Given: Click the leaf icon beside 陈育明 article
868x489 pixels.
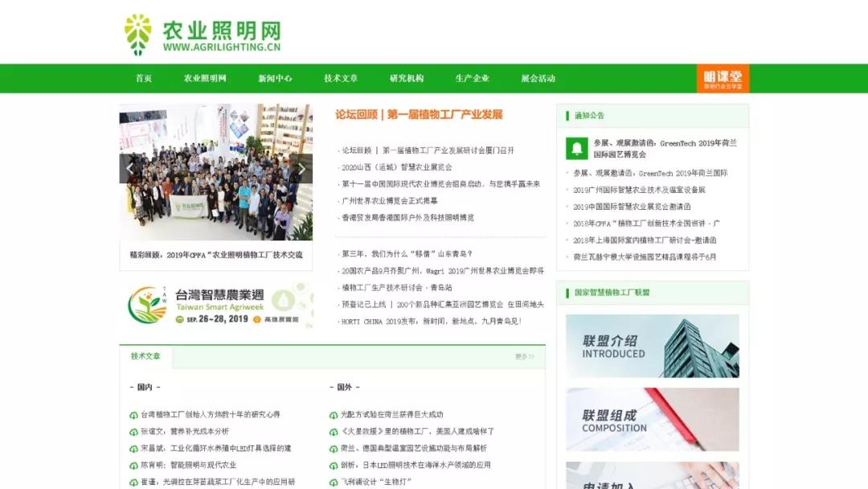Looking at the screenshot, I should pos(133,466).
